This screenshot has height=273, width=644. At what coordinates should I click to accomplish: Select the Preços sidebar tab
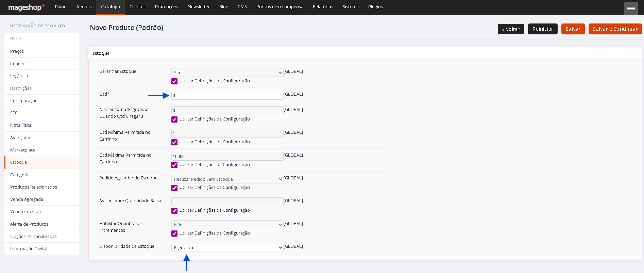[42, 51]
